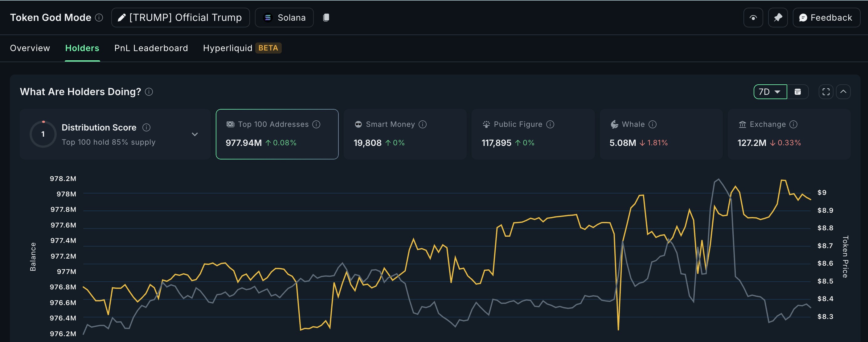Select the Exchange card
The width and height of the screenshot is (868, 342).
click(789, 134)
